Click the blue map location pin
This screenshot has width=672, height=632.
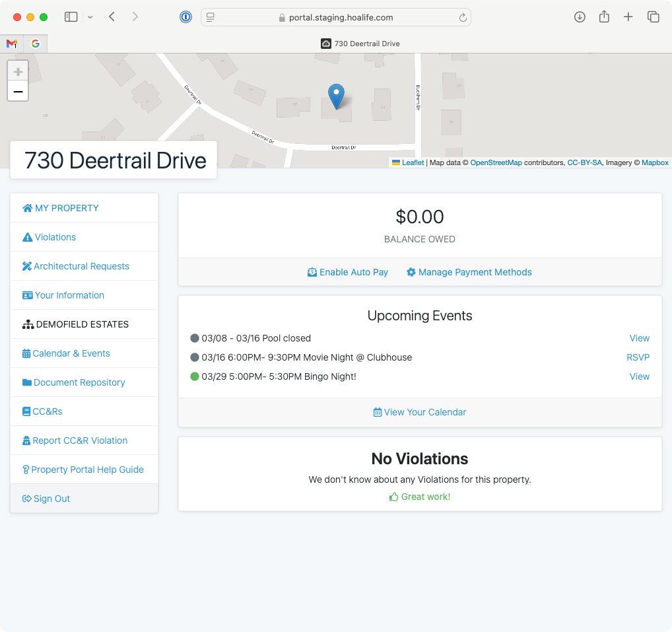(x=337, y=96)
